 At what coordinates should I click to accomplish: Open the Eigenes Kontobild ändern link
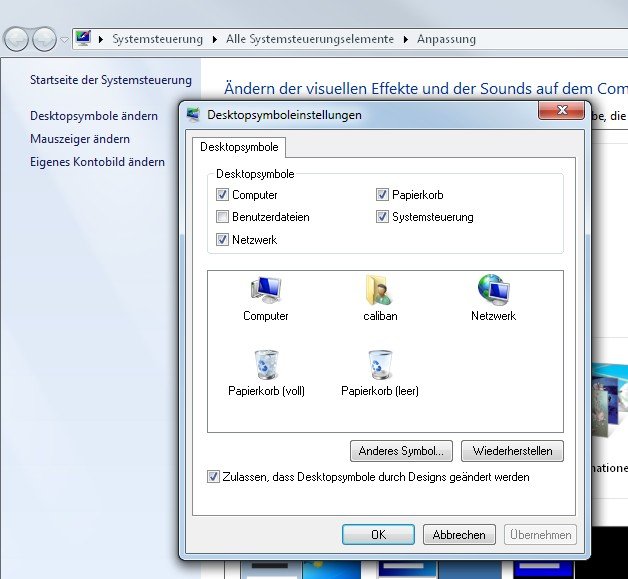click(x=97, y=162)
